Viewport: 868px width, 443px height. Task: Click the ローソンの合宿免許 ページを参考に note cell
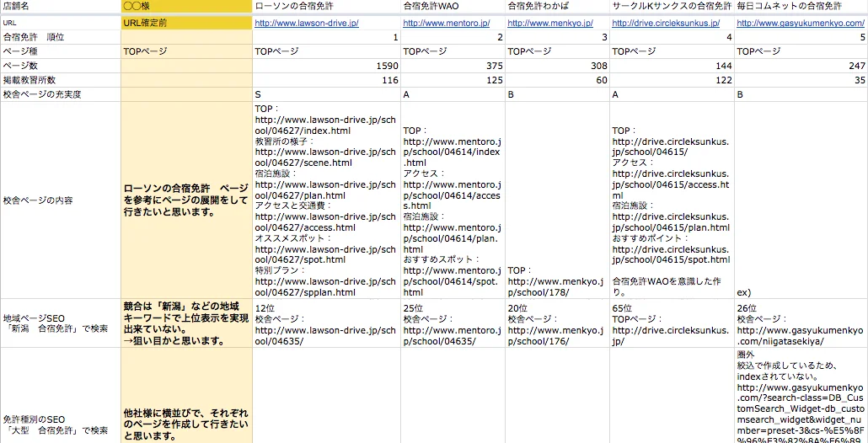186,200
